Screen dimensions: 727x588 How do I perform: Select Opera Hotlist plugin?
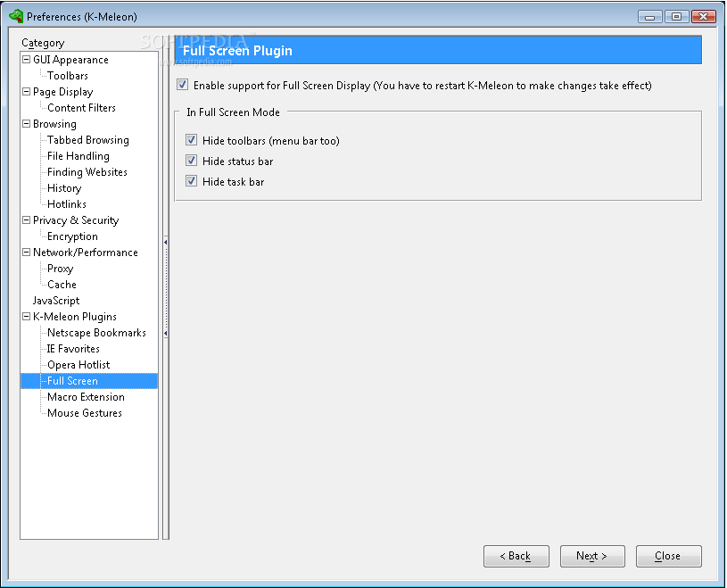(78, 365)
